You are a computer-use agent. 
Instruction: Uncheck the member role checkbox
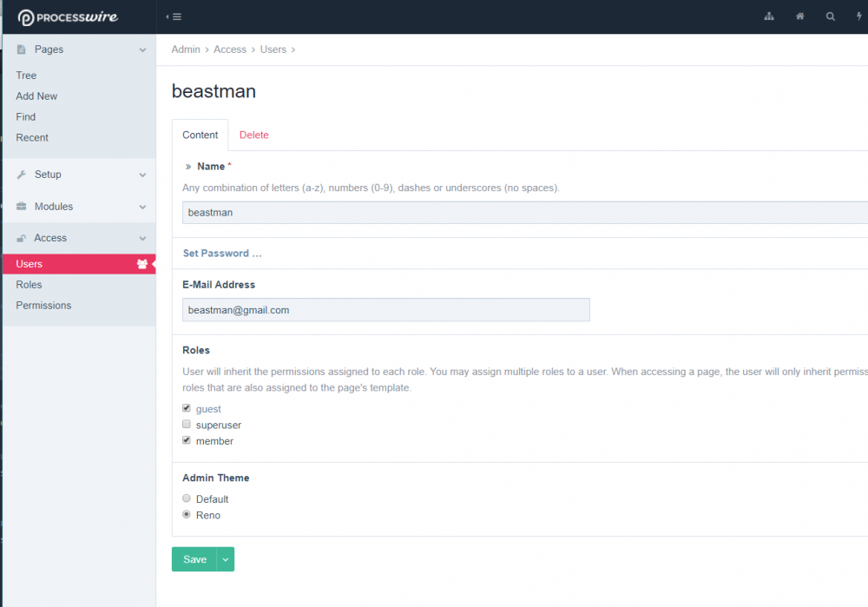(187, 440)
